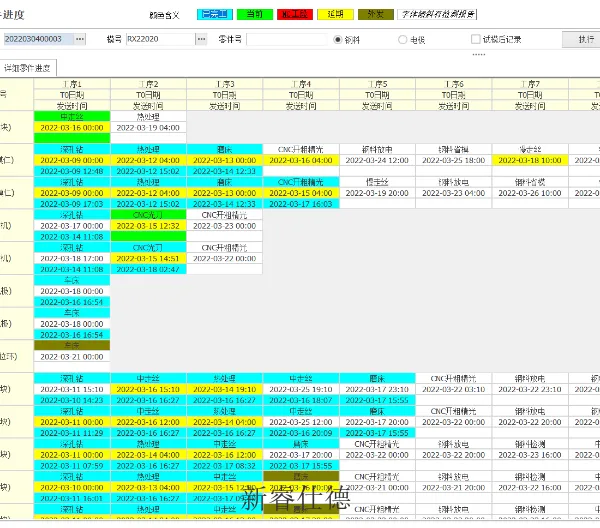The height and width of the screenshot is (528, 600).
Task: Click the 工序1 column header
Action: coord(72,84)
